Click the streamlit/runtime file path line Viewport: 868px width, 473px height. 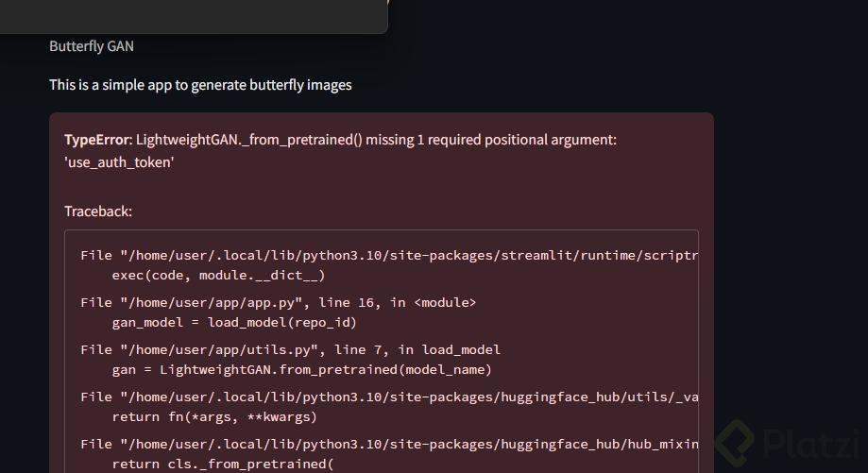pyautogui.click(x=389, y=255)
